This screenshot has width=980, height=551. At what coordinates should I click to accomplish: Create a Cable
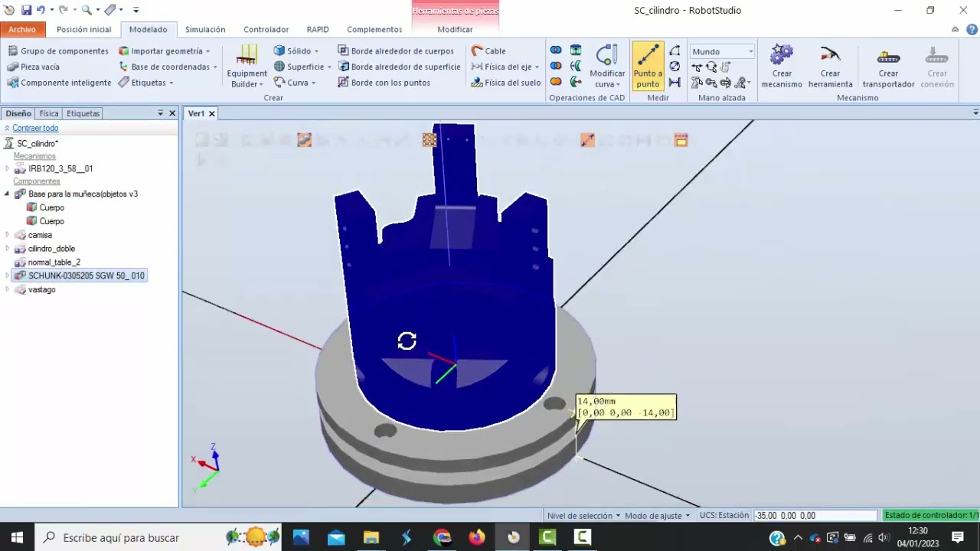[488, 51]
